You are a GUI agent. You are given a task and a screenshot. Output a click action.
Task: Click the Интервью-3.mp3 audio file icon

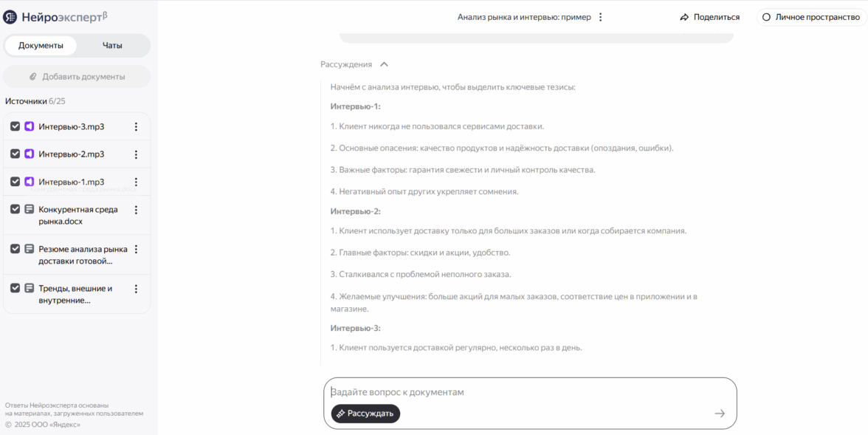[30, 127]
